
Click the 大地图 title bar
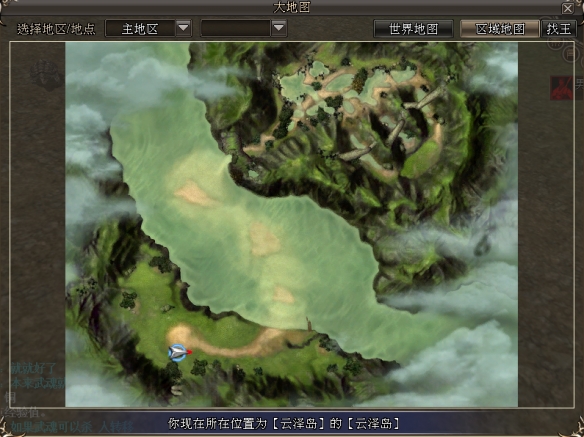tap(292, 7)
